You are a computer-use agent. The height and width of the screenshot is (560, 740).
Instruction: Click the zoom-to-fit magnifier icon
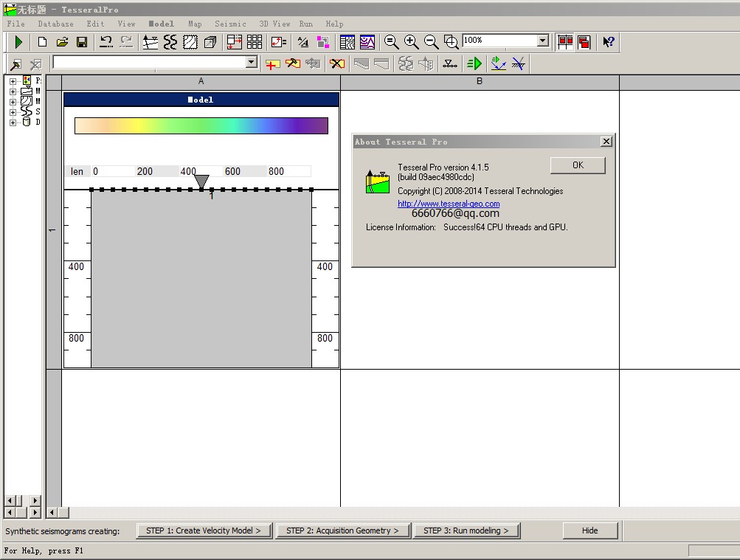tap(391, 43)
